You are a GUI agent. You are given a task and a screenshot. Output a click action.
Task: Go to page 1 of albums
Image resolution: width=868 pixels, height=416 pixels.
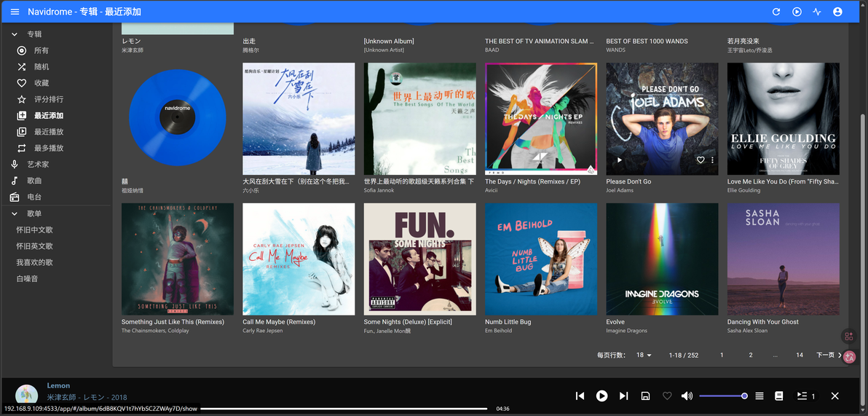tap(722, 355)
